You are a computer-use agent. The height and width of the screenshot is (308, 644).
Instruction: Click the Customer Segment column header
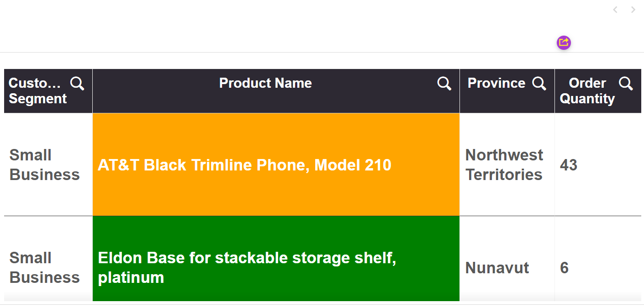[37, 90]
